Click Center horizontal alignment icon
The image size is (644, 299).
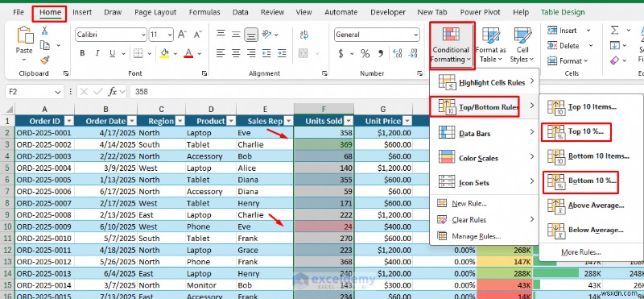click(x=236, y=53)
